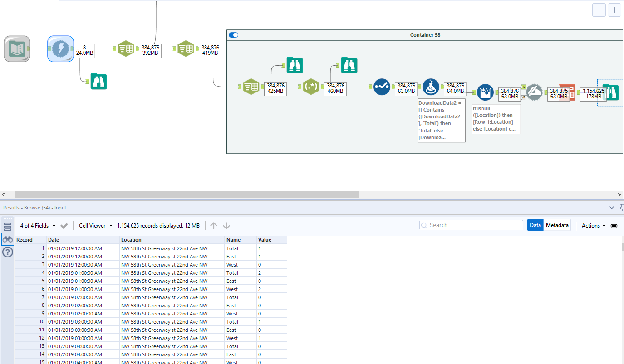Click the Text Input tool at workflow start
This screenshot has height=364, width=624.
(17, 49)
